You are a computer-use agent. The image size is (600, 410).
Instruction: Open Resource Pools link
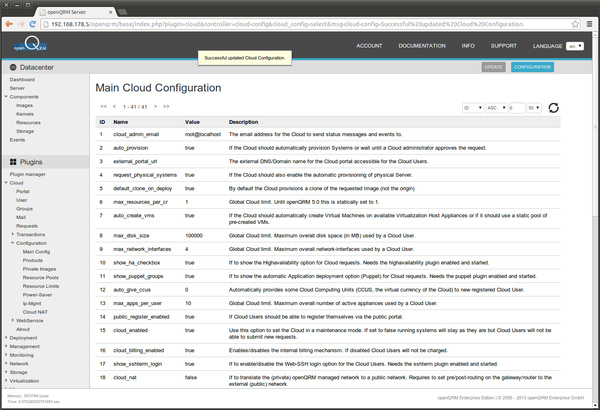[x=41, y=278]
